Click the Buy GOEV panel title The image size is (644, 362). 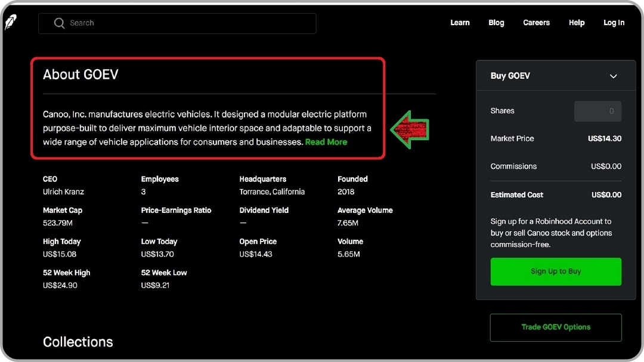510,76
